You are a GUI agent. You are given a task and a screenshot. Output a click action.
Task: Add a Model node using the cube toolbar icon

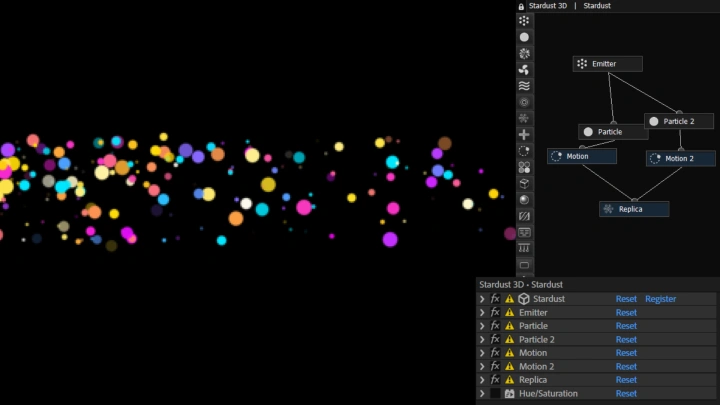524,184
